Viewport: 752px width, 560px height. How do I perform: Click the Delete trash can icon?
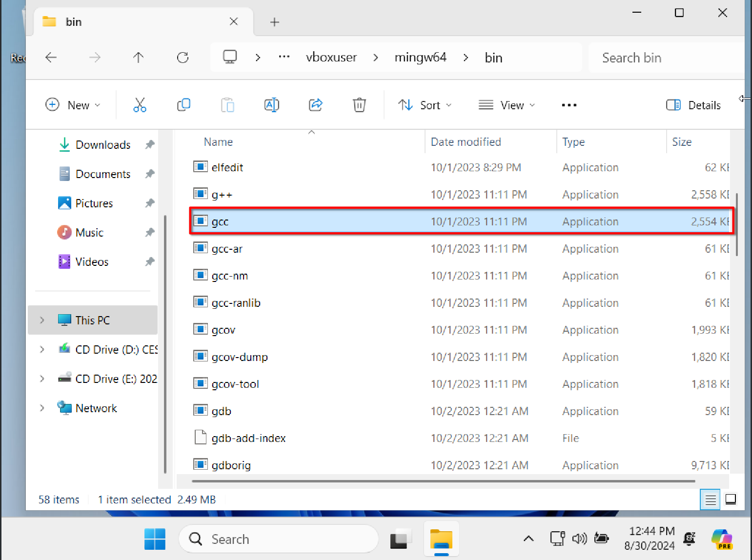359,105
